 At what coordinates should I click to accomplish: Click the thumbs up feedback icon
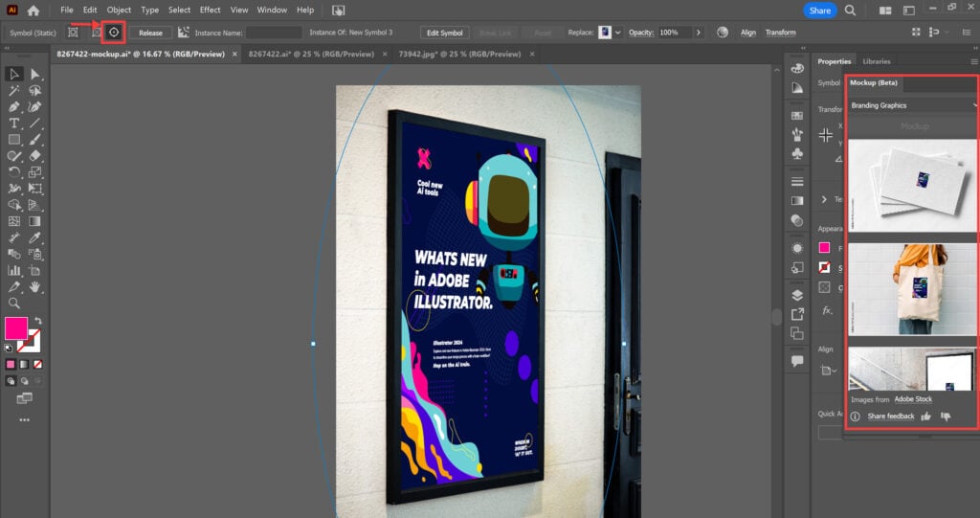tap(925, 416)
